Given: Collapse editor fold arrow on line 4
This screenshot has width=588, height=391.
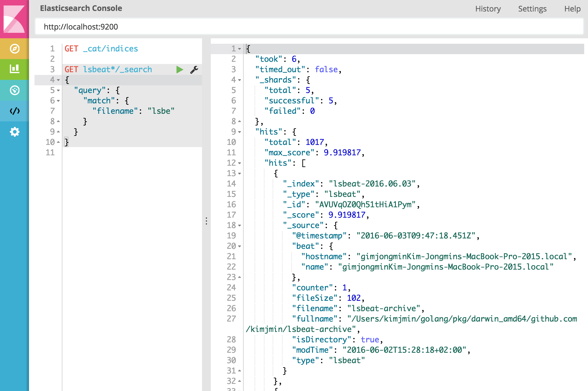Looking at the screenshot, I should (58, 80).
